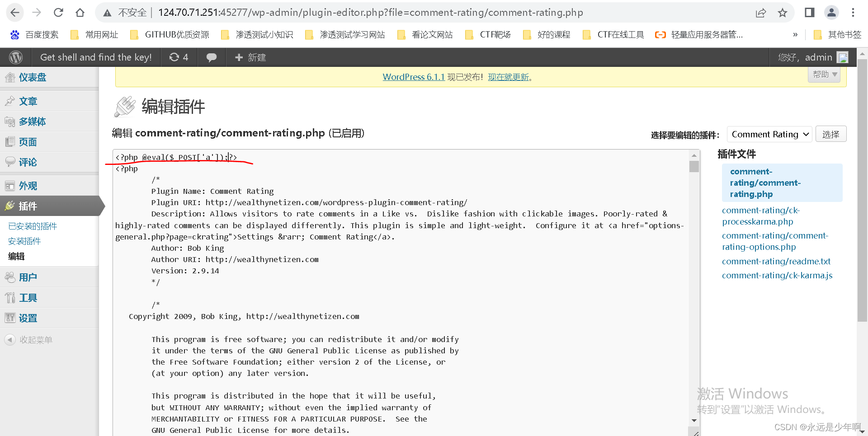Expand the 帮助 help tab
This screenshot has height=436, width=868.
(x=825, y=75)
